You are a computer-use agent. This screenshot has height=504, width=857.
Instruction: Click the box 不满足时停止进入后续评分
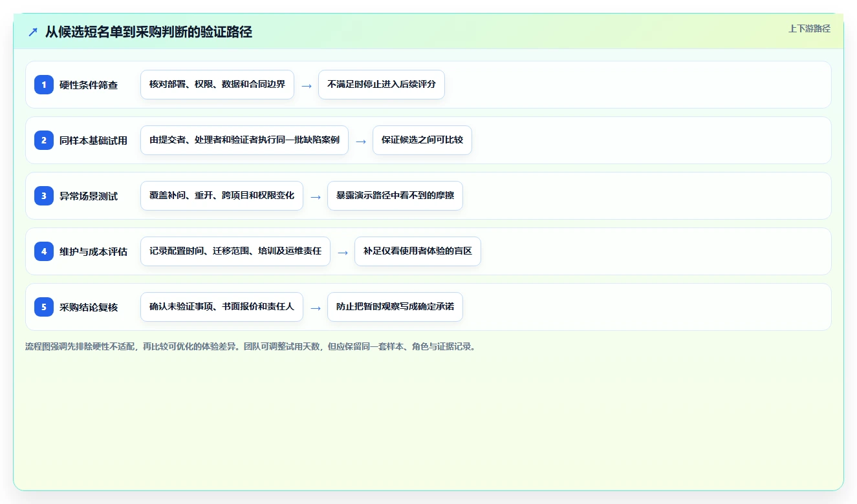[382, 85]
